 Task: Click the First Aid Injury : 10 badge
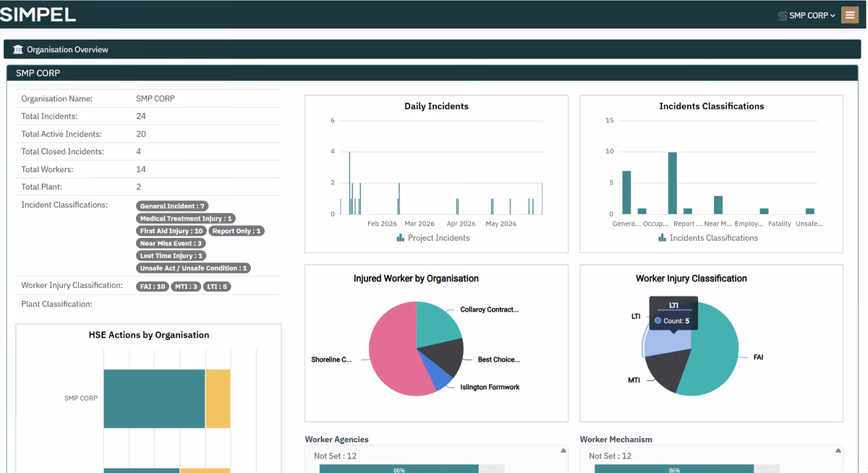tap(171, 231)
